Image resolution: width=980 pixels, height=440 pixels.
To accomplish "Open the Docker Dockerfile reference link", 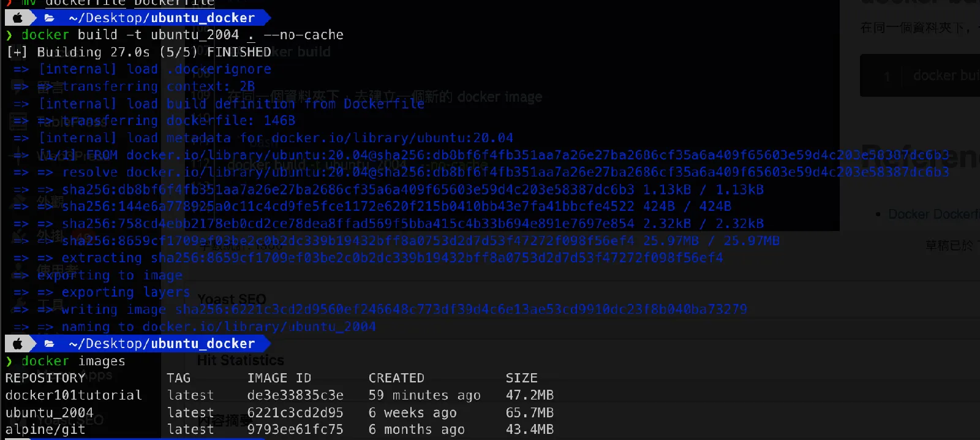I will (933, 214).
